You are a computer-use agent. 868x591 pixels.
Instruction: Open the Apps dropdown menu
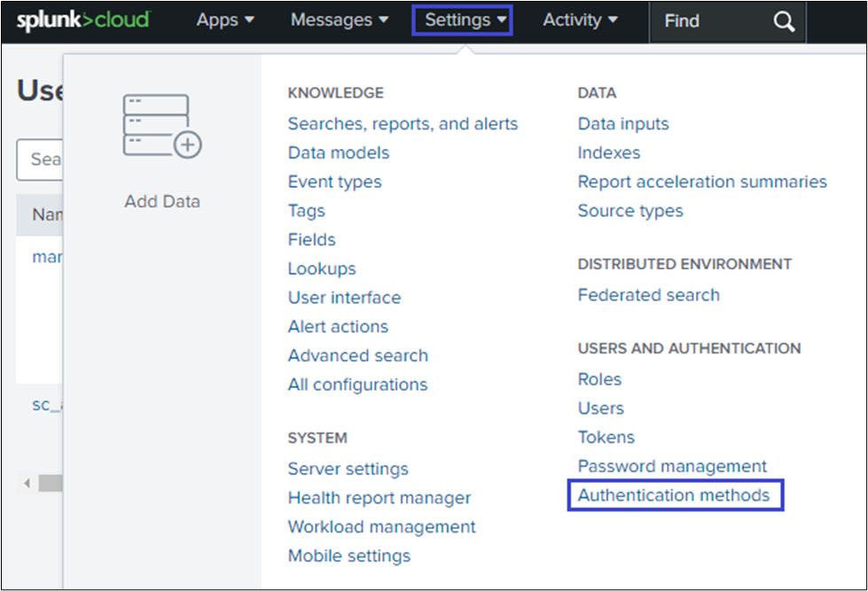click(x=225, y=19)
